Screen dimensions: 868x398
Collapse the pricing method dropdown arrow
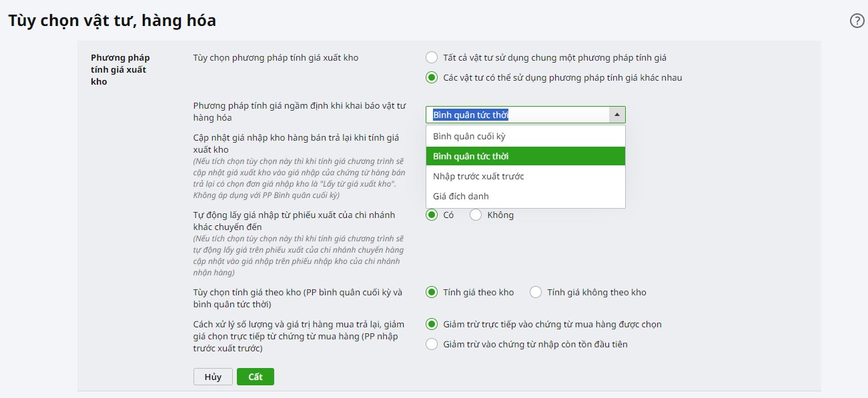pos(617,115)
